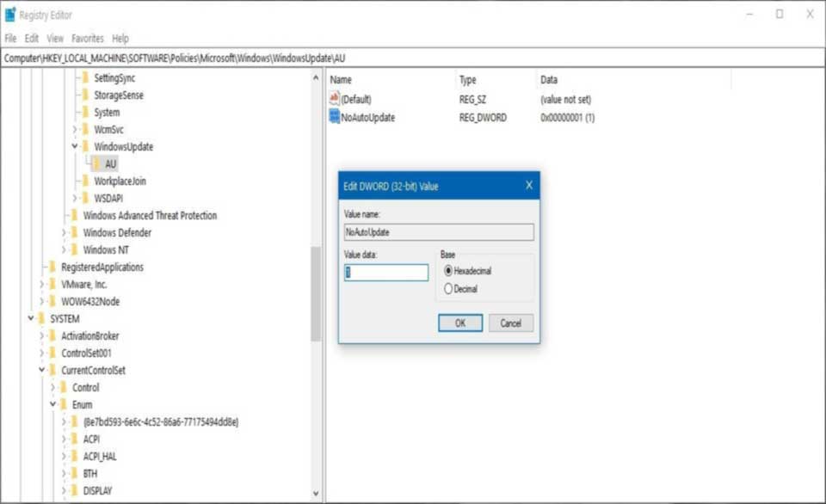
Task: Expand the Windows Defender tree node
Action: (x=64, y=233)
